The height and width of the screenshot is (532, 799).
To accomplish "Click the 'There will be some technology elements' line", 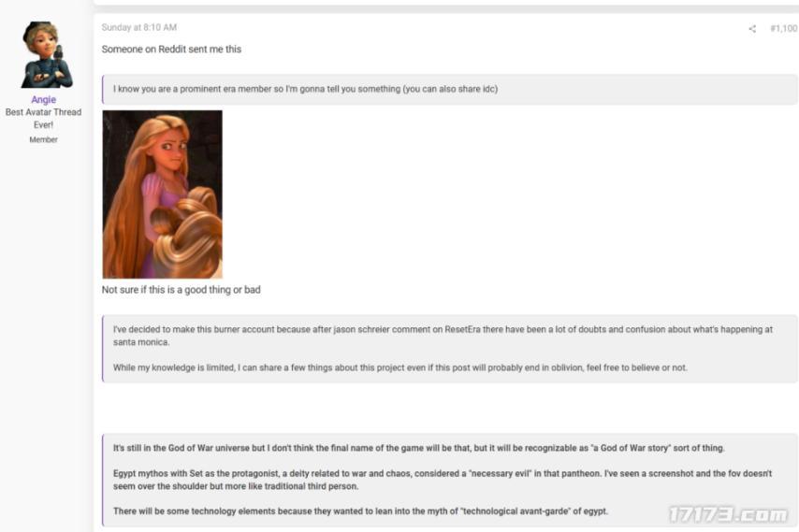I will (x=360, y=511).
